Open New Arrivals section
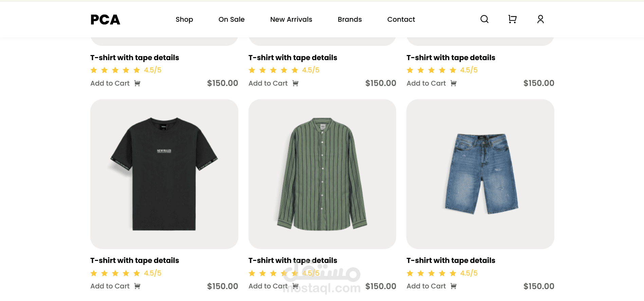The height and width of the screenshot is (301, 644). tap(291, 19)
